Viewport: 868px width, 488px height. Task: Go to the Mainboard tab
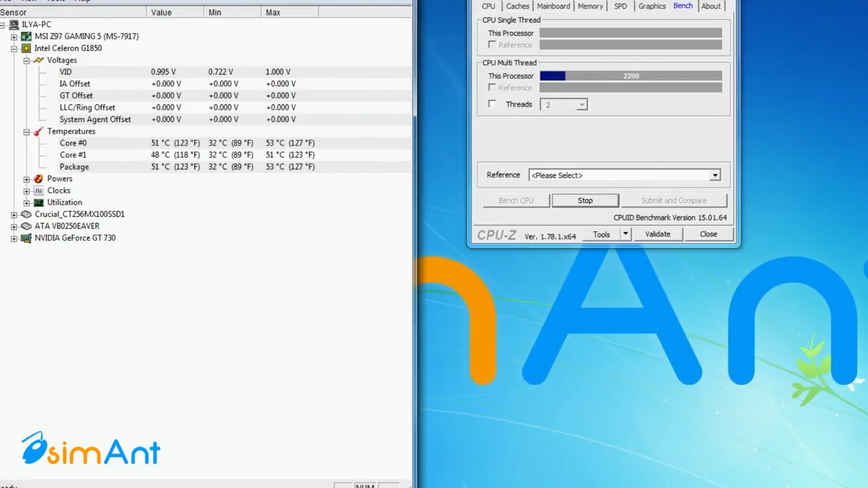553,6
